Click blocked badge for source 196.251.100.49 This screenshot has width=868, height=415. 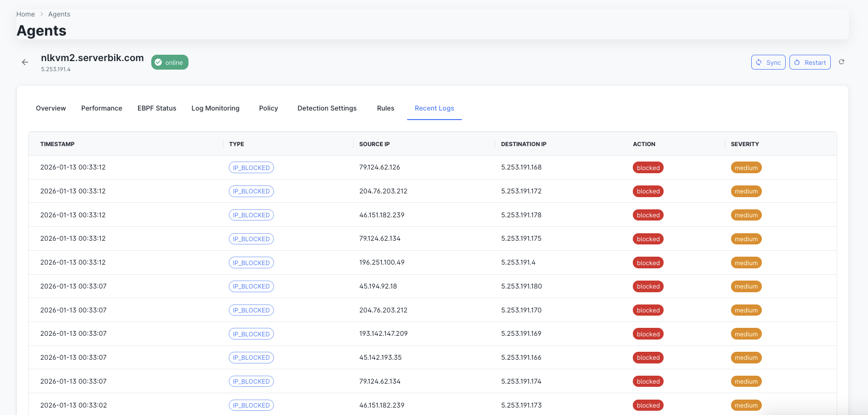click(x=648, y=263)
